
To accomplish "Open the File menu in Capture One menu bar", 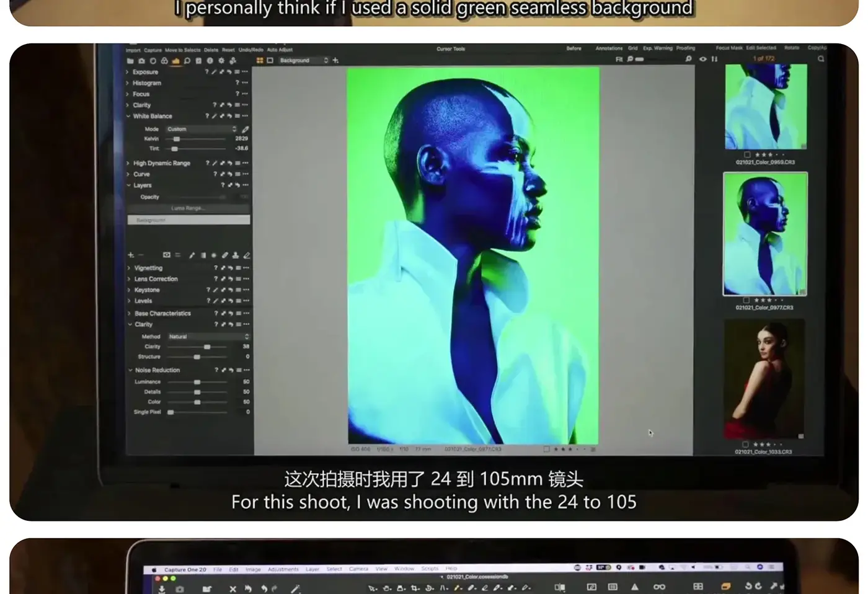I will click(x=218, y=569).
